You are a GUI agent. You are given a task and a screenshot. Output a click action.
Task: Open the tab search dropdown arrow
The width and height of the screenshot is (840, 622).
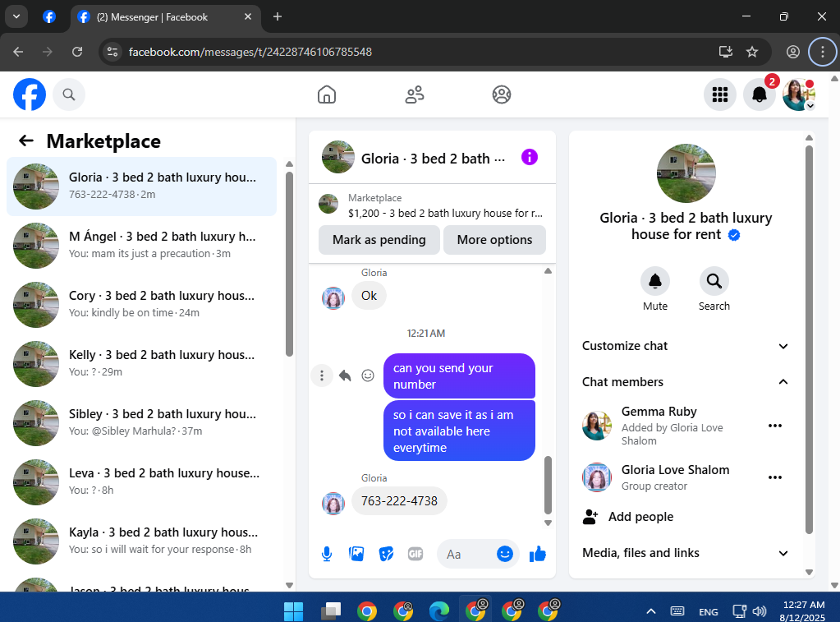coord(16,16)
